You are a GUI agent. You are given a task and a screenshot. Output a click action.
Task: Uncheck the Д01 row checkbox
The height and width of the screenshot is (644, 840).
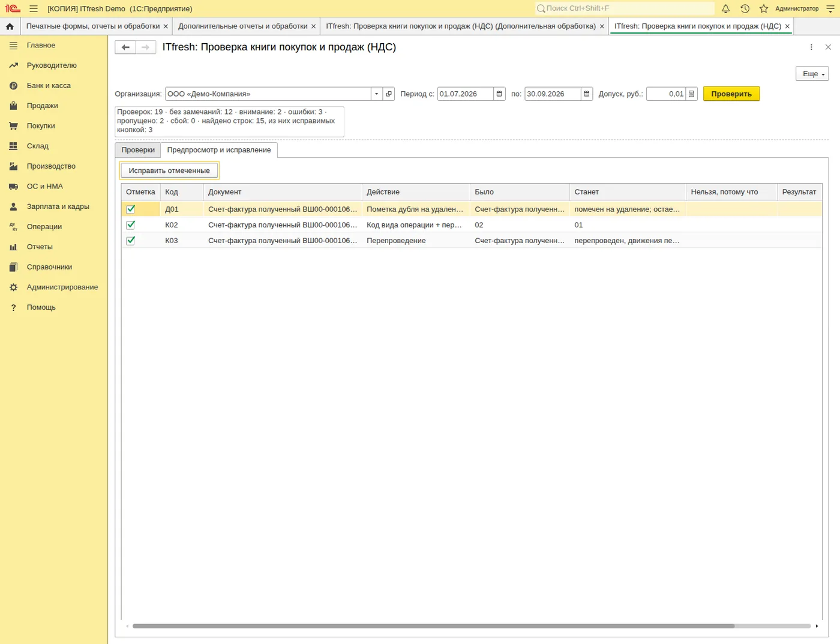coord(131,209)
